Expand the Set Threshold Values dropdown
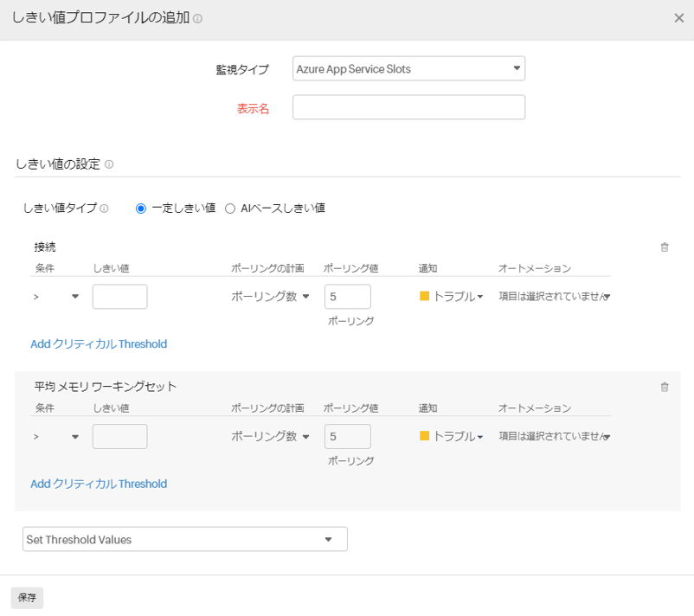This screenshot has height=616, width=694. point(184,539)
